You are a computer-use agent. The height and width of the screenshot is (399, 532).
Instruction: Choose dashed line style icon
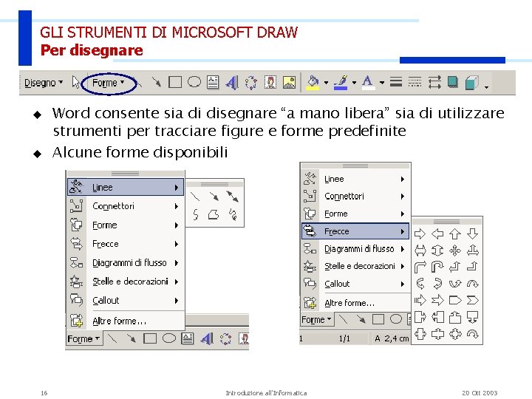pos(415,82)
